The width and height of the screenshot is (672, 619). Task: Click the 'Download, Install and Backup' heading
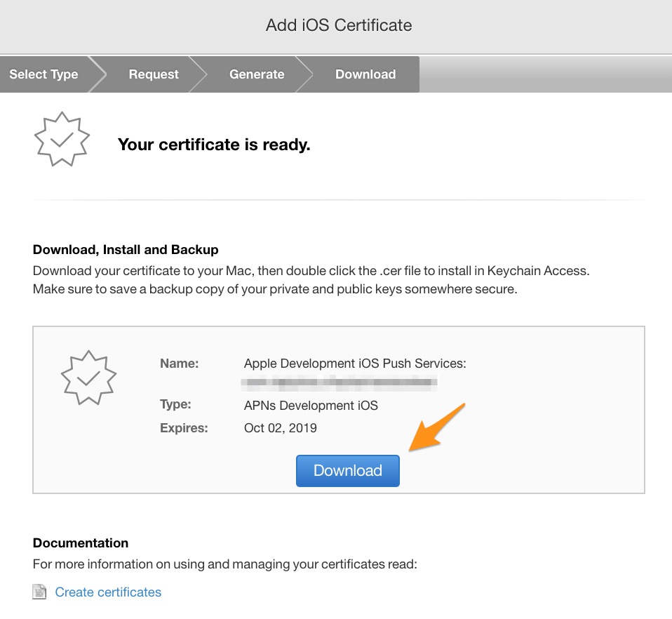click(126, 249)
